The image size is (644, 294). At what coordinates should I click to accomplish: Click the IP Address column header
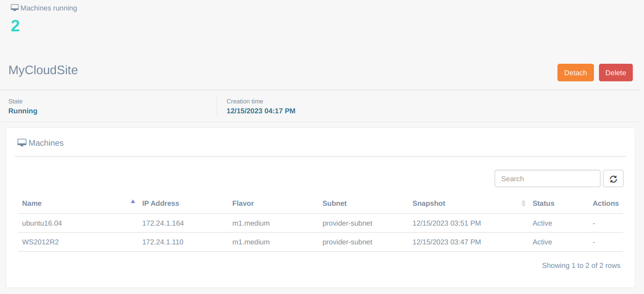160,203
